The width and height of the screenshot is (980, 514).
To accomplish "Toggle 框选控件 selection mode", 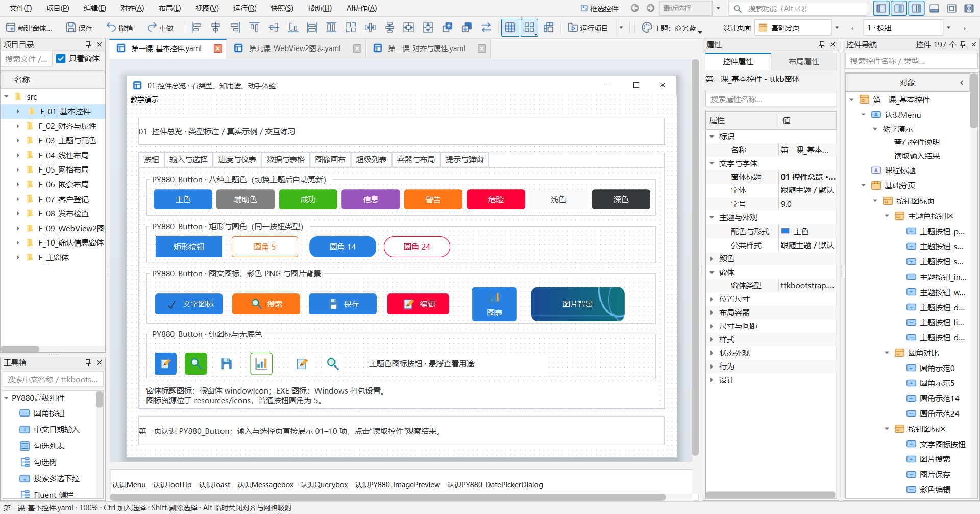I will pyautogui.click(x=599, y=8).
